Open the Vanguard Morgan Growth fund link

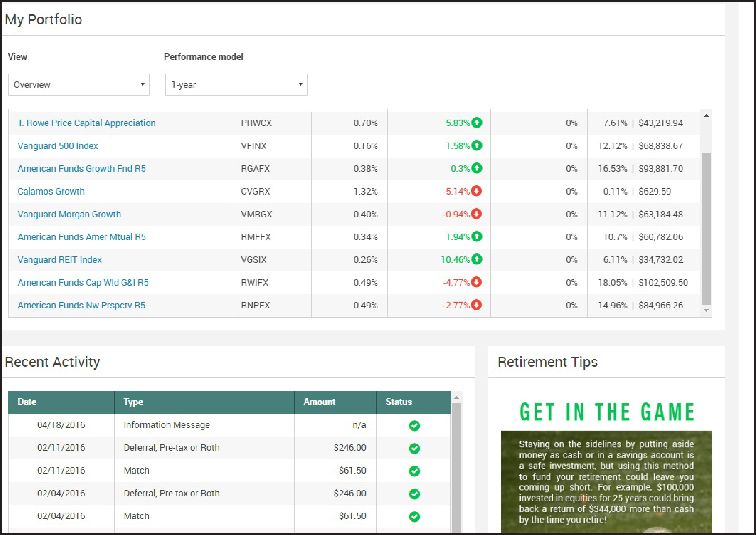point(69,214)
